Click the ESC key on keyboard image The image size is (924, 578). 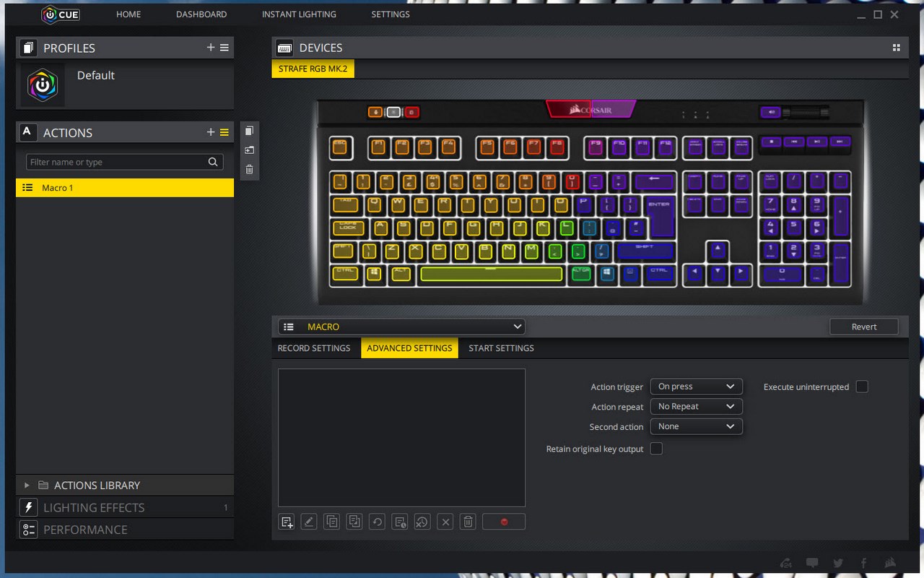pos(340,147)
